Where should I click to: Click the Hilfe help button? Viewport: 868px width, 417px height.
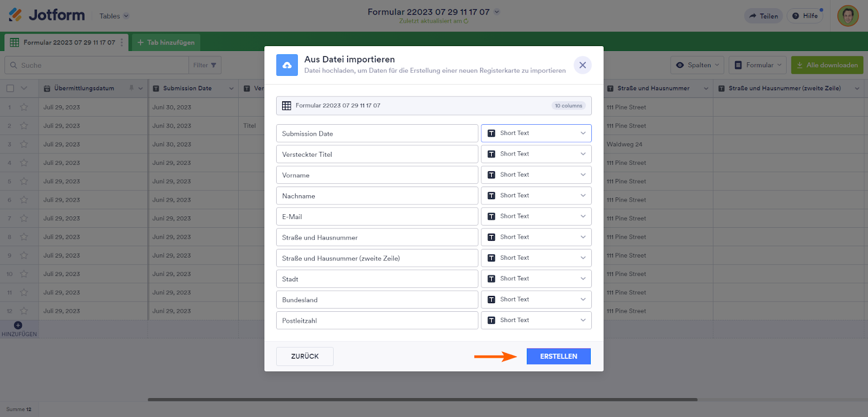tap(805, 16)
